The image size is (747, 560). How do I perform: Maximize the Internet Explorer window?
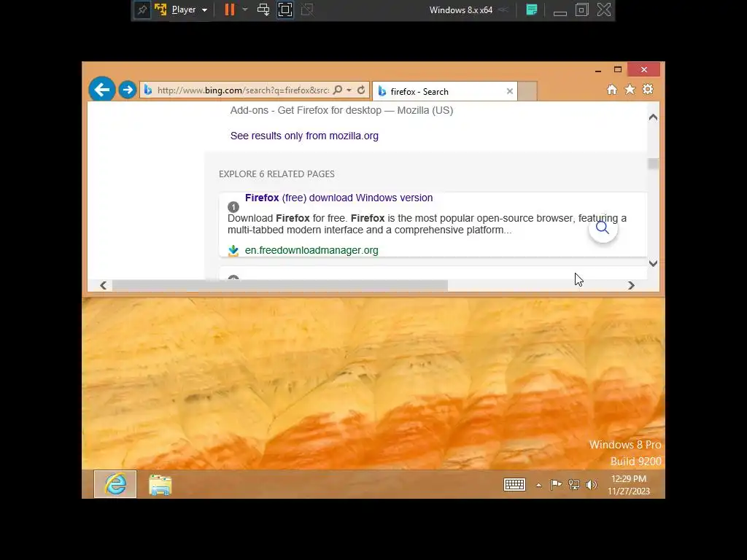point(618,69)
